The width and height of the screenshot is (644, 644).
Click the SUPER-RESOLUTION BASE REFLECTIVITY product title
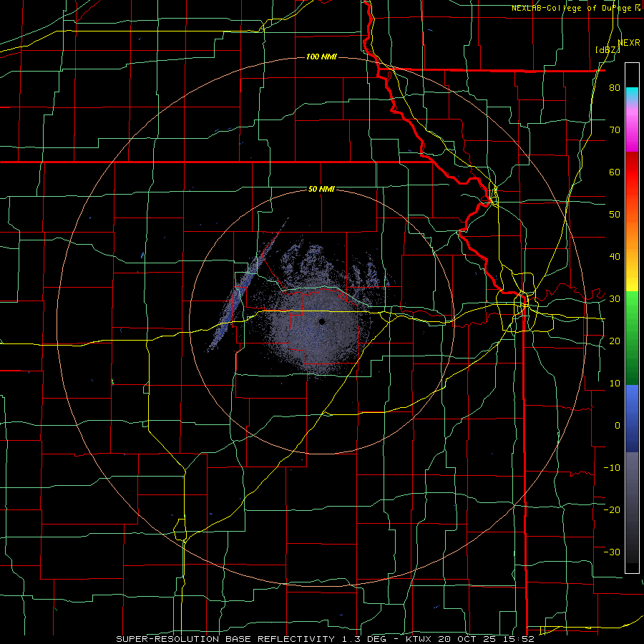tap(225, 639)
